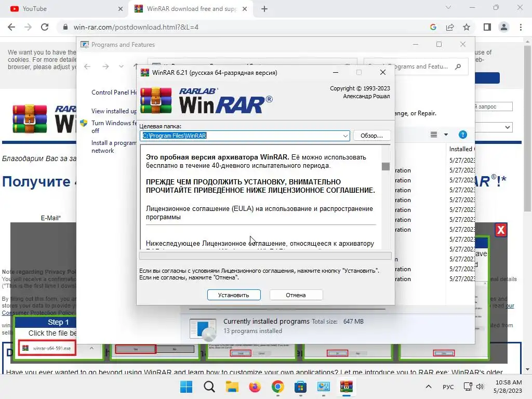Click the network icon in system tray
The image size is (532, 399).
tap(468, 387)
